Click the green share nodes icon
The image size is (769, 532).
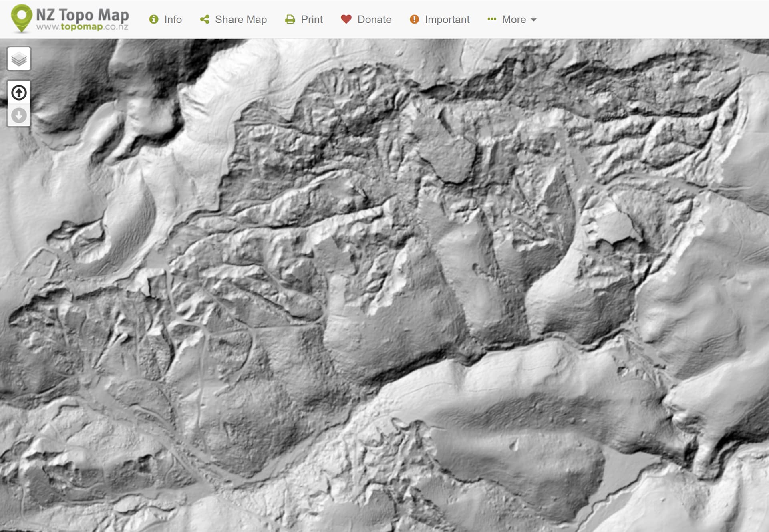click(x=205, y=19)
